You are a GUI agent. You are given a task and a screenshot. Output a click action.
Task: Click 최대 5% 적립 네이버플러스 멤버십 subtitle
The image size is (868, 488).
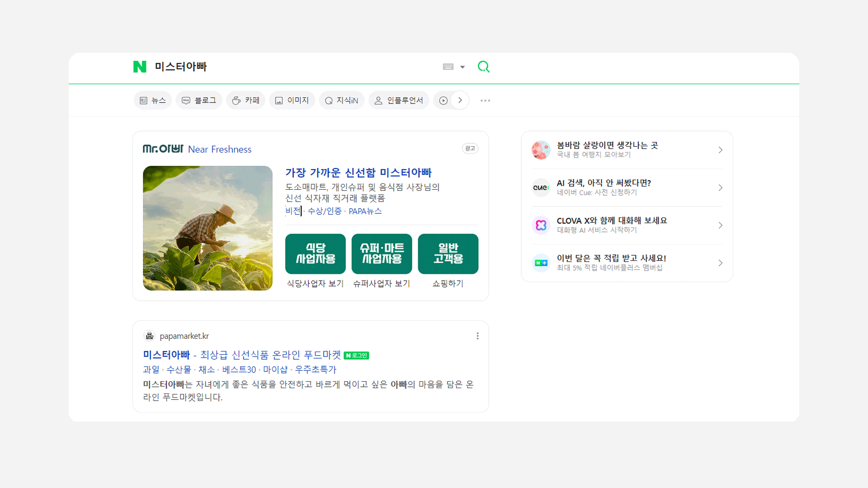coord(609,267)
